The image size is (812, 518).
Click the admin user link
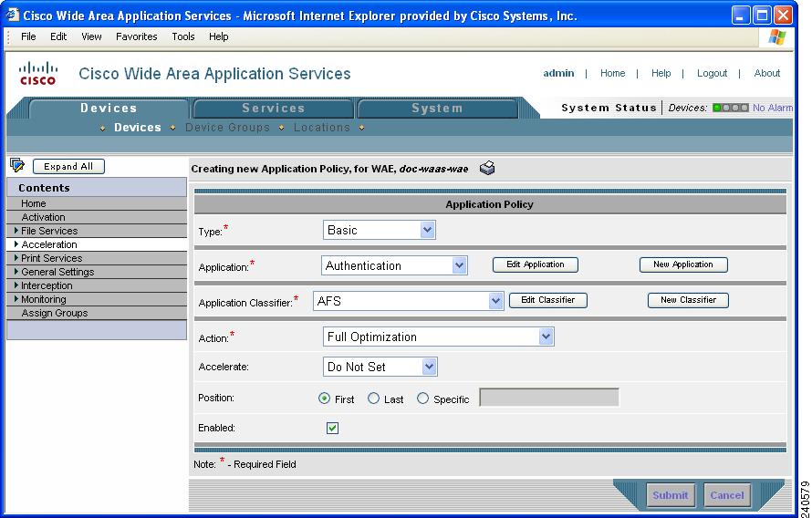[x=558, y=73]
